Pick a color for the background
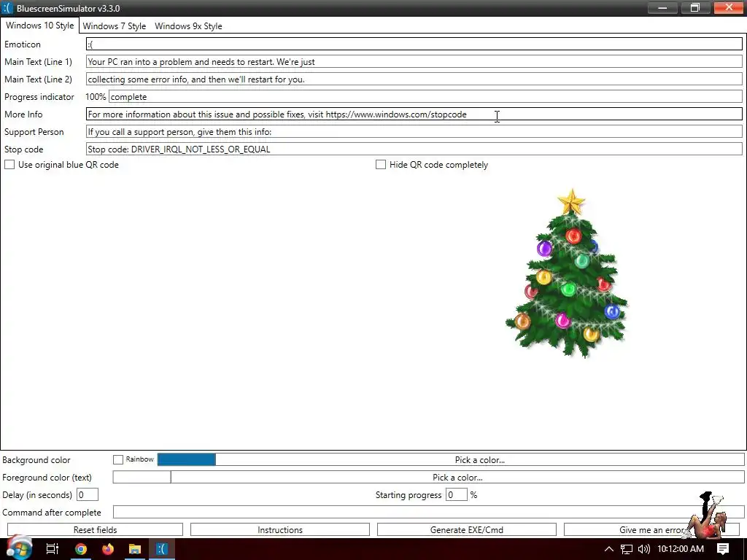Image resolution: width=747 pixels, height=560 pixels. click(480, 460)
